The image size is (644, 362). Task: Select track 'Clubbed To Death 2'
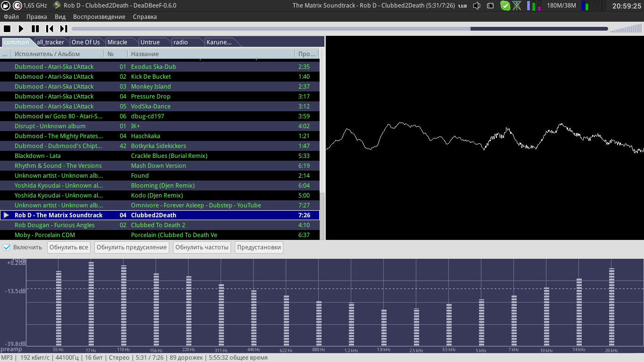click(x=160, y=225)
